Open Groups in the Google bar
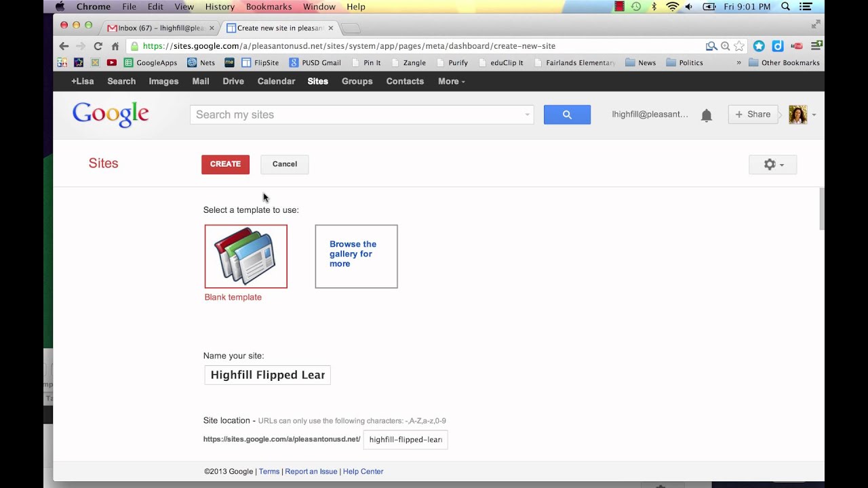The height and width of the screenshot is (488, 868). click(357, 81)
